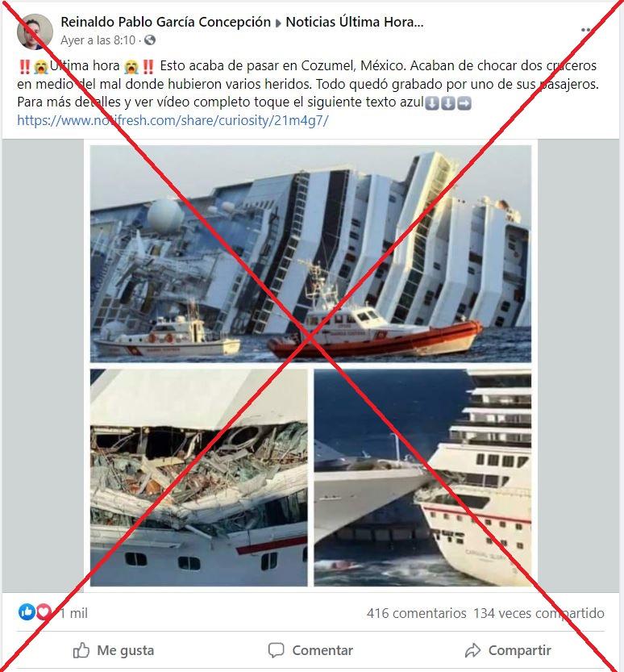Open the Noticias Última Hora group link

point(355,22)
